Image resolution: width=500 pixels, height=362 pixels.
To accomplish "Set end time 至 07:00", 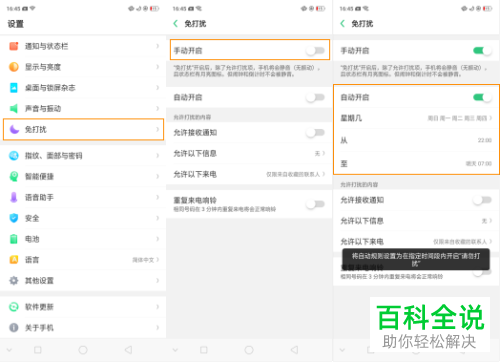I will point(416,163).
